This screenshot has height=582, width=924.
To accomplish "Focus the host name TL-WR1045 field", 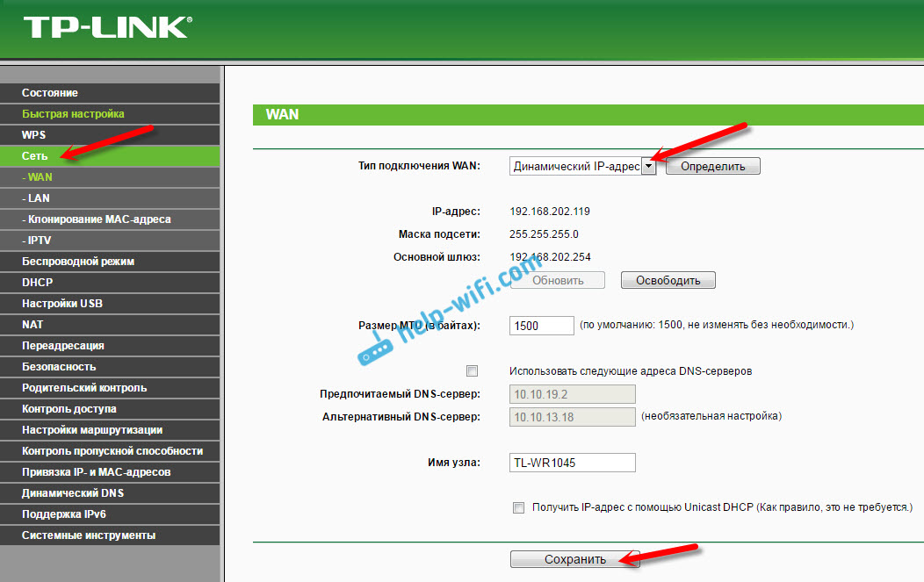I will click(x=572, y=463).
